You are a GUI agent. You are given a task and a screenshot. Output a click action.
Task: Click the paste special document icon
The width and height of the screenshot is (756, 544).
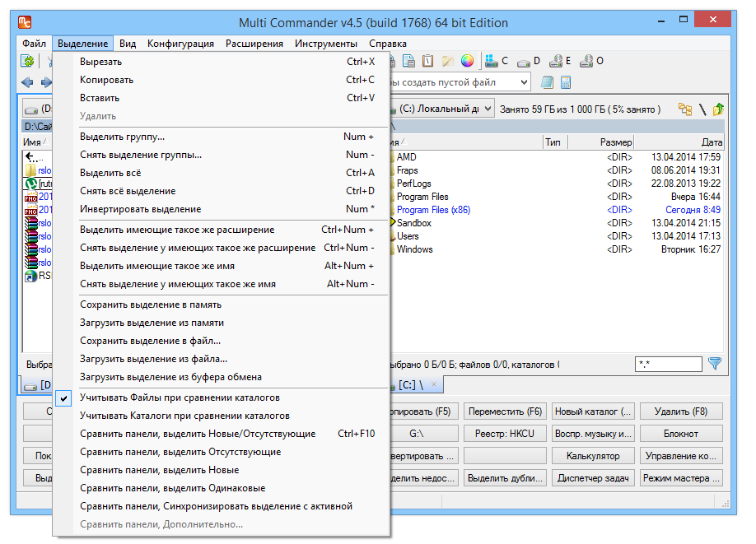point(408,61)
